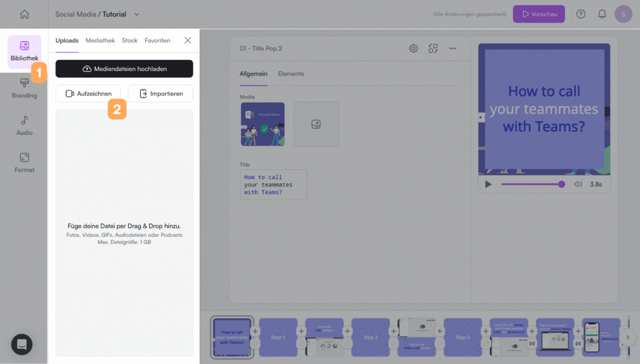Add scene after Step 3 scene
The image size is (640, 364).
point(486,331)
